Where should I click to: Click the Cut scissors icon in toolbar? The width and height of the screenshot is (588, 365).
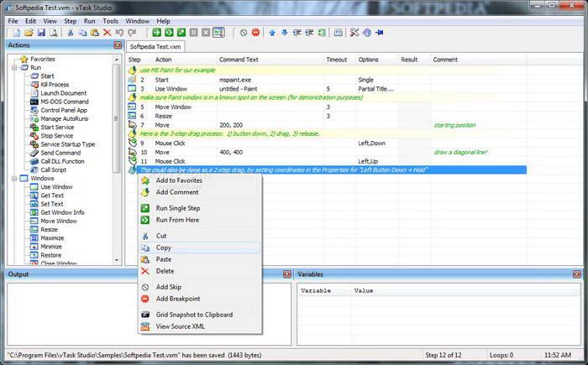pos(71,33)
